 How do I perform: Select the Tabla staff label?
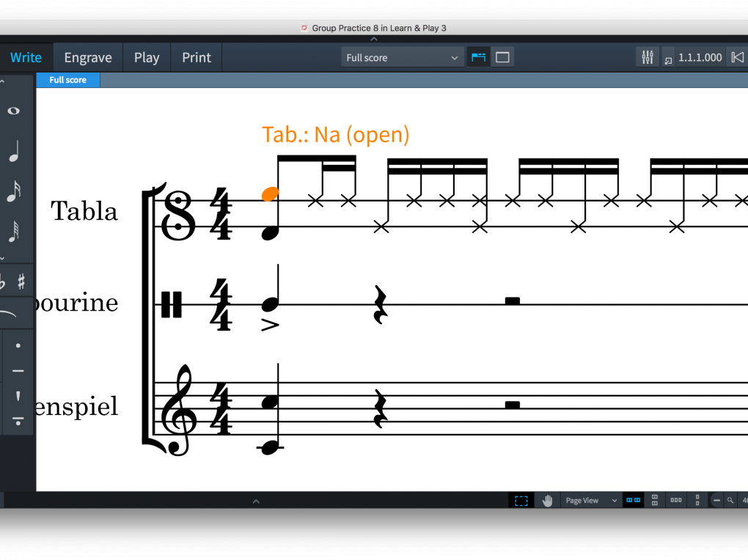coord(84,211)
